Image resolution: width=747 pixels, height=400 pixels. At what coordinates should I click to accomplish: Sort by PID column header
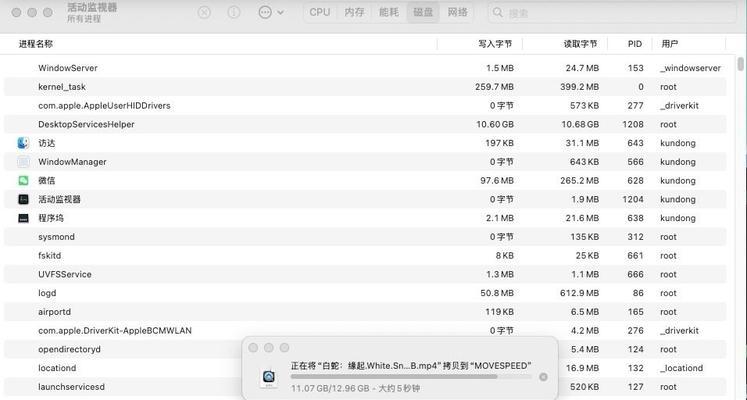click(635, 44)
